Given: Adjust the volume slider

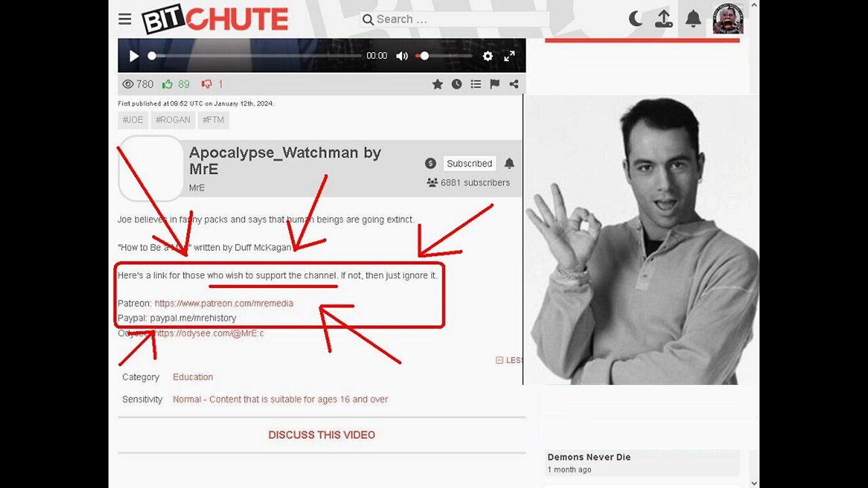Looking at the screenshot, I should [443, 56].
